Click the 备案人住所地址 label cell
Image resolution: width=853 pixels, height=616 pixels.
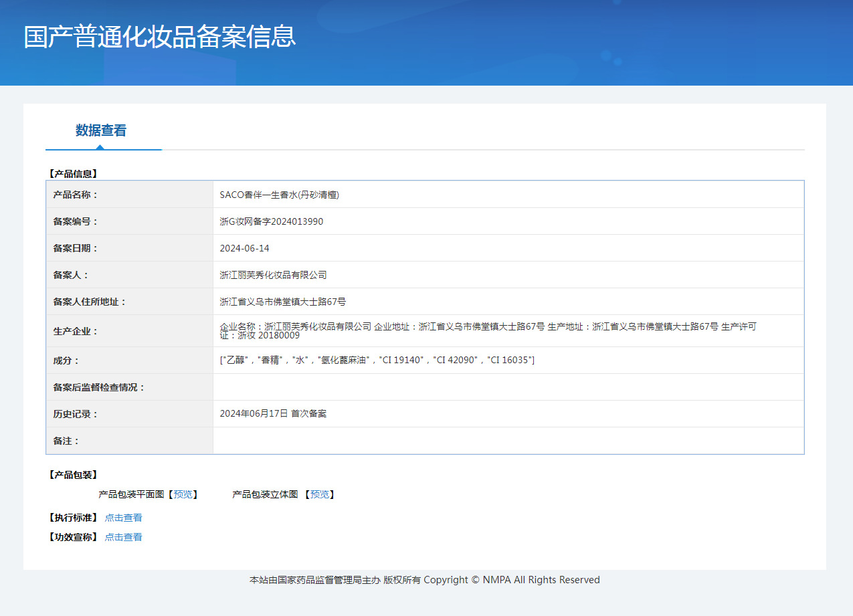(x=130, y=302)
